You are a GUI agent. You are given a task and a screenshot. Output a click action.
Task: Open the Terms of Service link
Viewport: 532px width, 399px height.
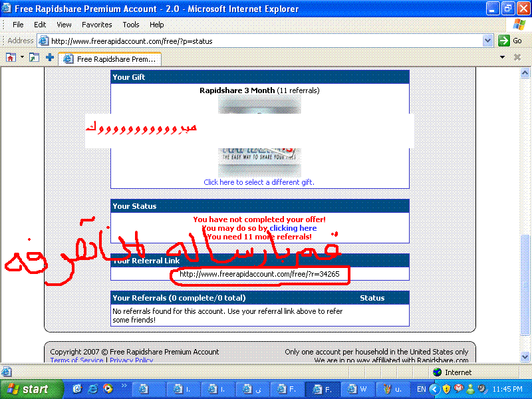point(76,360)
